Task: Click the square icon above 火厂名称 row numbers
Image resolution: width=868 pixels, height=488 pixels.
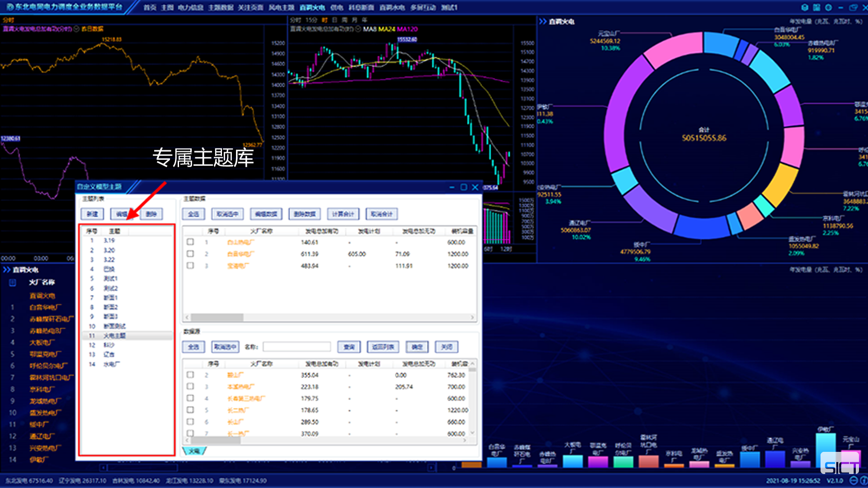Action: pos(13,282)
